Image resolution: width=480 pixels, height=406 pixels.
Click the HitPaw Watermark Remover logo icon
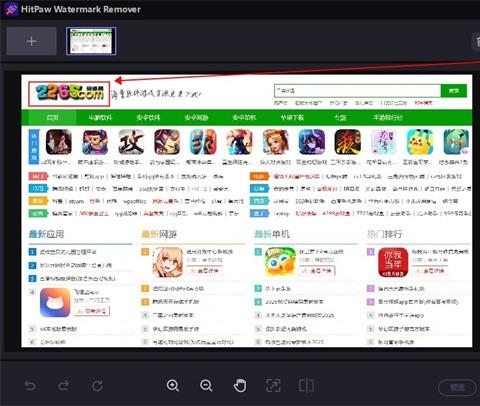click(x=10, y=9)
